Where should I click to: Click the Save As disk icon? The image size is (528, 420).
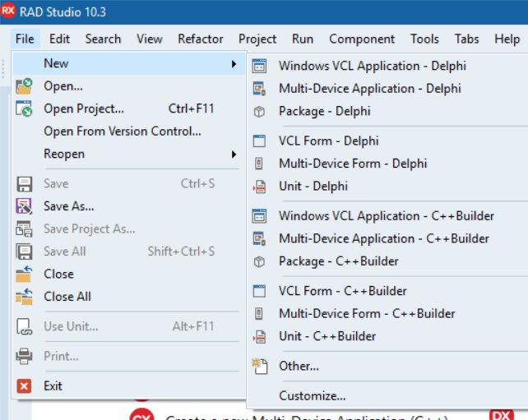pyautogui.click(x=25, y=206)
